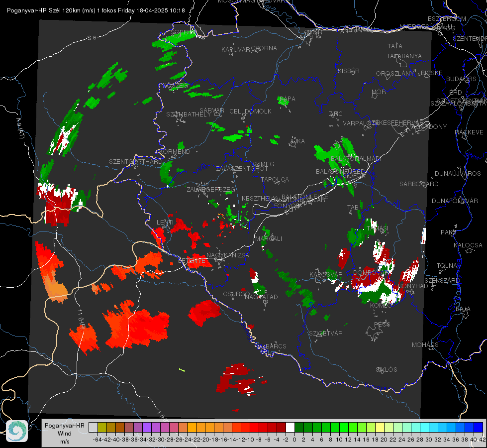487x448 pixels.
Task: Click the CSURGO city label
Action: [x=236, y=294]
